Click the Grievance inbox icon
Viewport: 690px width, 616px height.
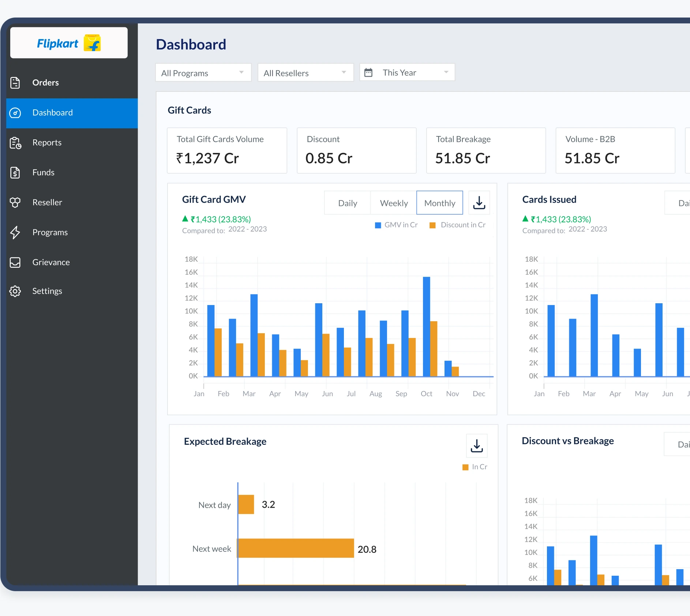15,262
